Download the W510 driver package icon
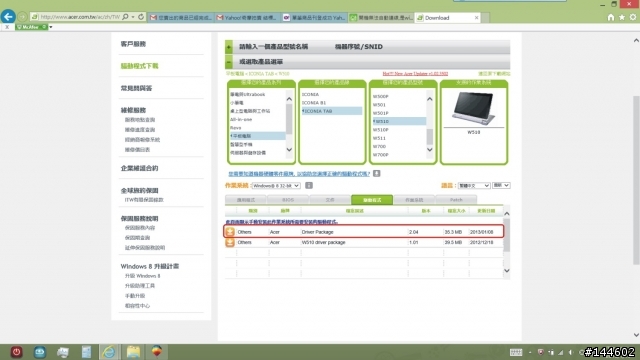 click(230, 242)
